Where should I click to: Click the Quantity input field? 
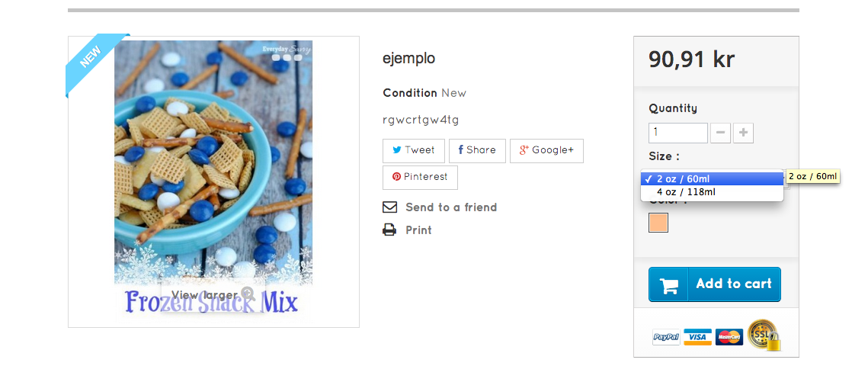tap(678, 133)
